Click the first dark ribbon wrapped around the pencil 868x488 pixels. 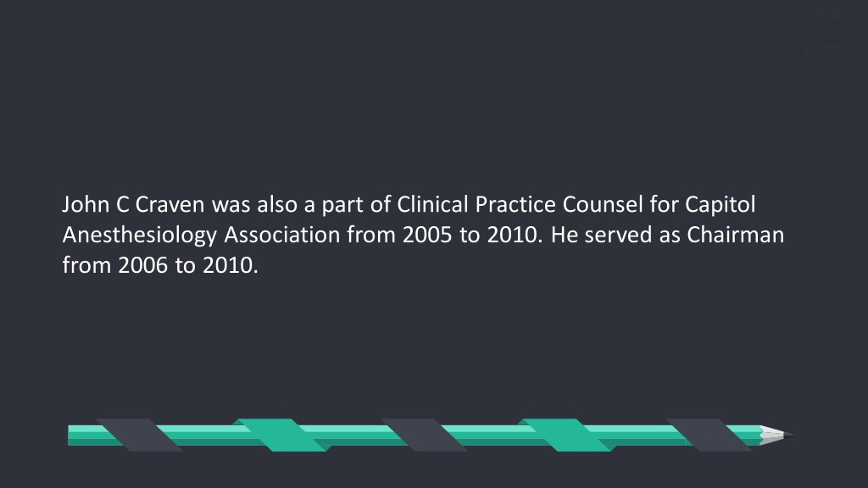pyautogui.click(x=140, y=435)
